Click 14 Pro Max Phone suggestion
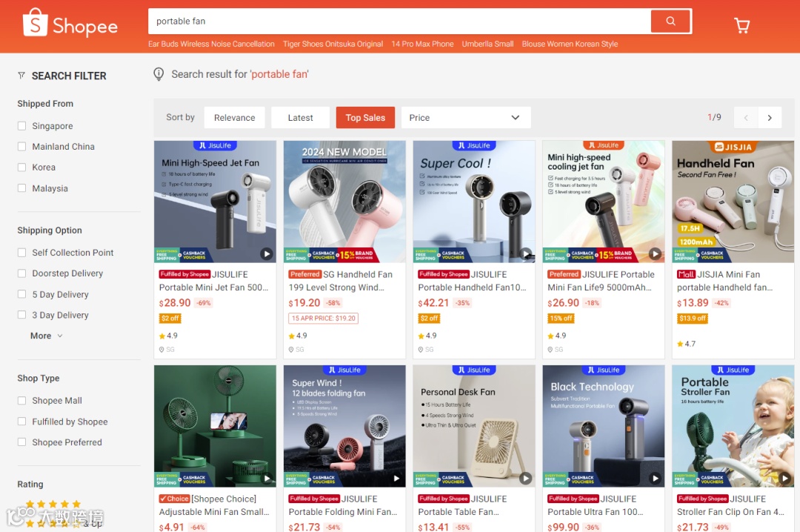The width and height of the screenshot is (800, 532). 422,44
